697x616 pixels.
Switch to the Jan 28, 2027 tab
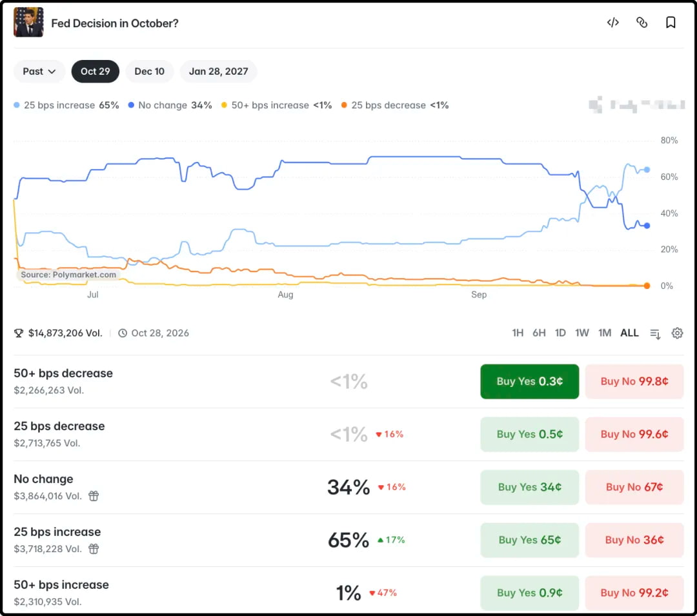pyautogui.click(x=218, y=72)
